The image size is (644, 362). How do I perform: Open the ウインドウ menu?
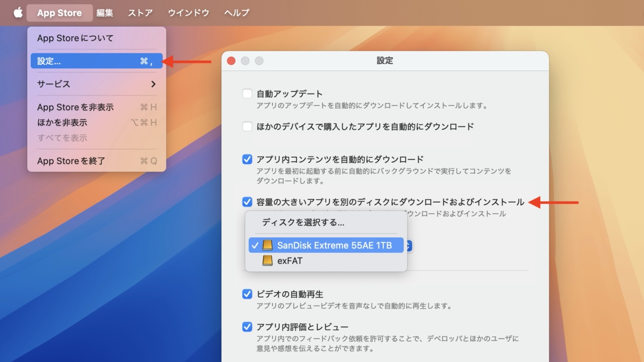[x=189, y=13]
